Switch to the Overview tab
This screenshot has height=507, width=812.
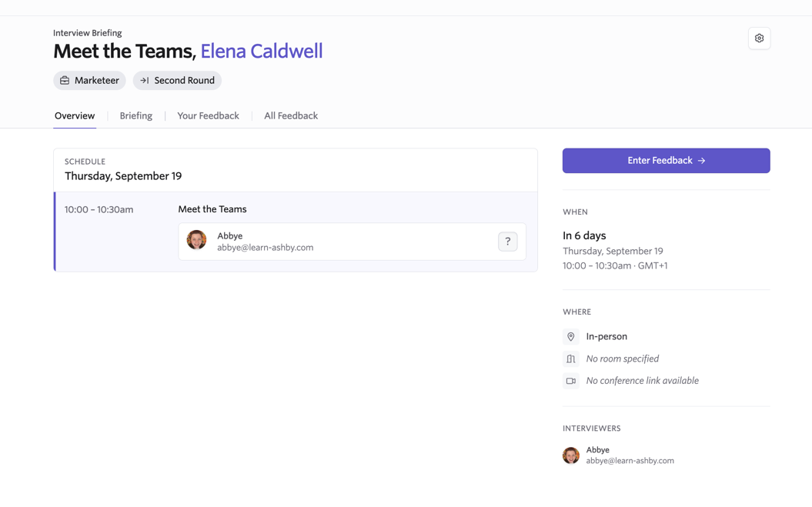[75, 116]
